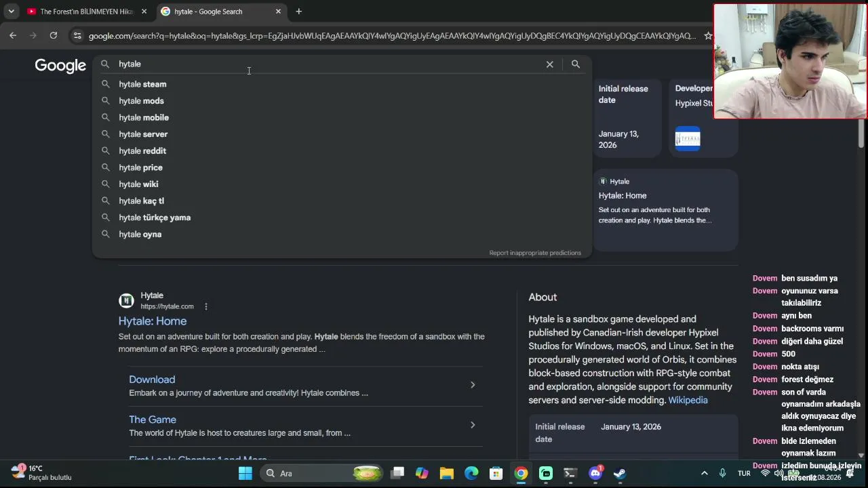Close the hytale Google Search tab

click(278, 12)
